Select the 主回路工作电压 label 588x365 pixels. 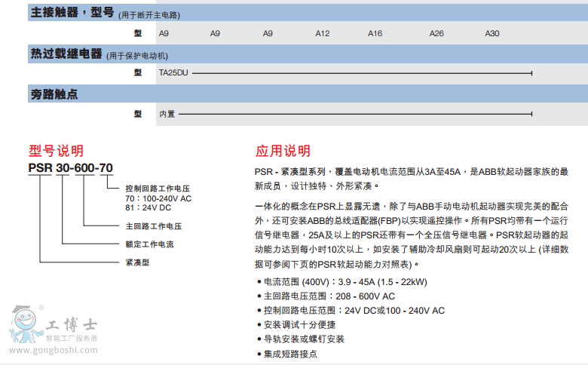tap(153, 225)
